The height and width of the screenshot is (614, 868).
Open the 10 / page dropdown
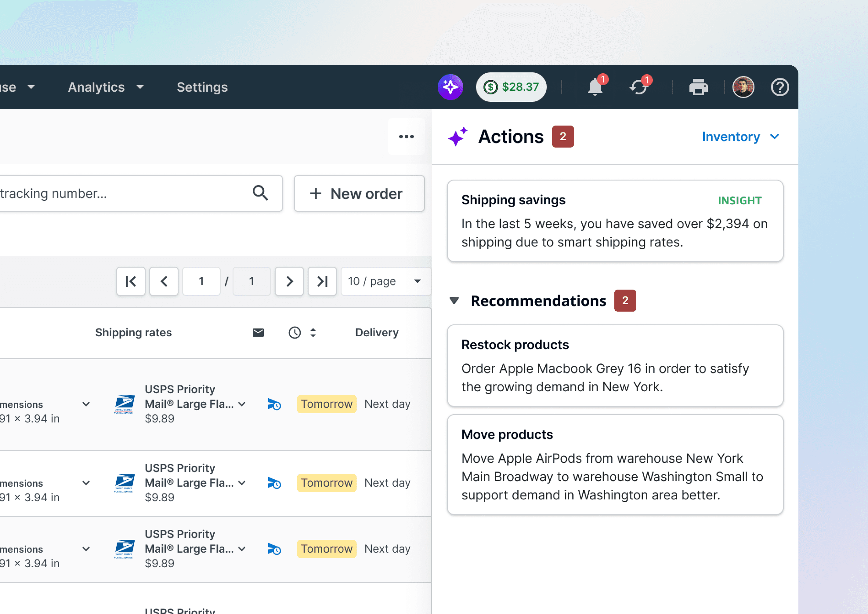click(x=385, y=281)
